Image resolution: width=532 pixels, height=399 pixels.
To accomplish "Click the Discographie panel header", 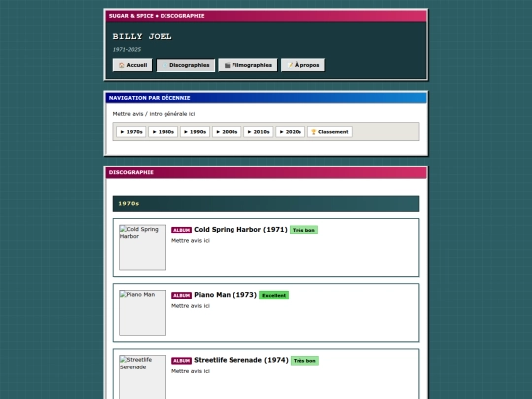I will 266,172.
